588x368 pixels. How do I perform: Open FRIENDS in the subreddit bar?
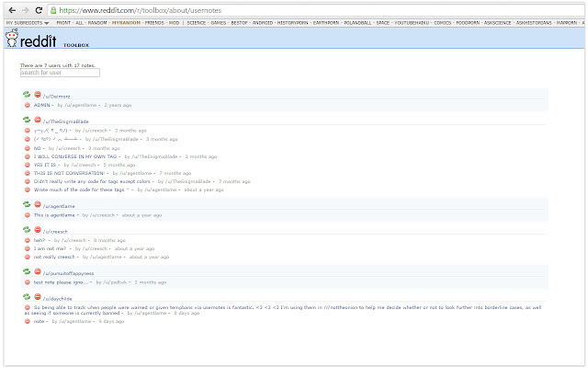(154, 23)
